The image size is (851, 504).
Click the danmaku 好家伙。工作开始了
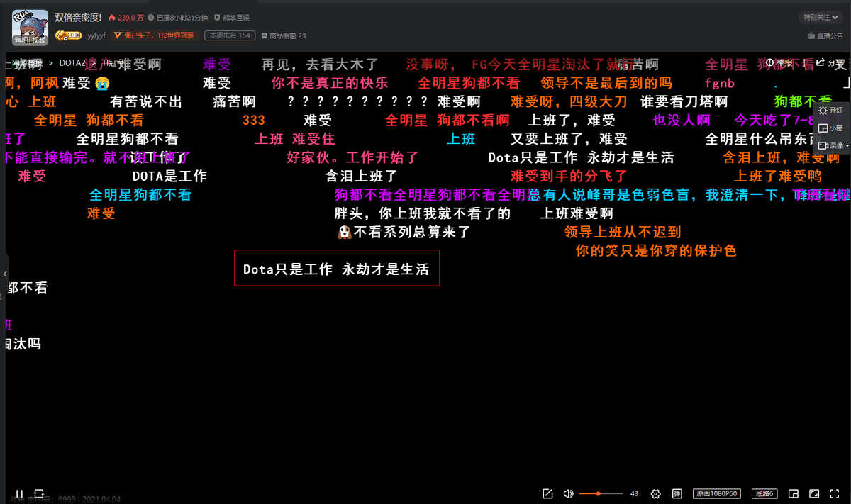point(352,157)
